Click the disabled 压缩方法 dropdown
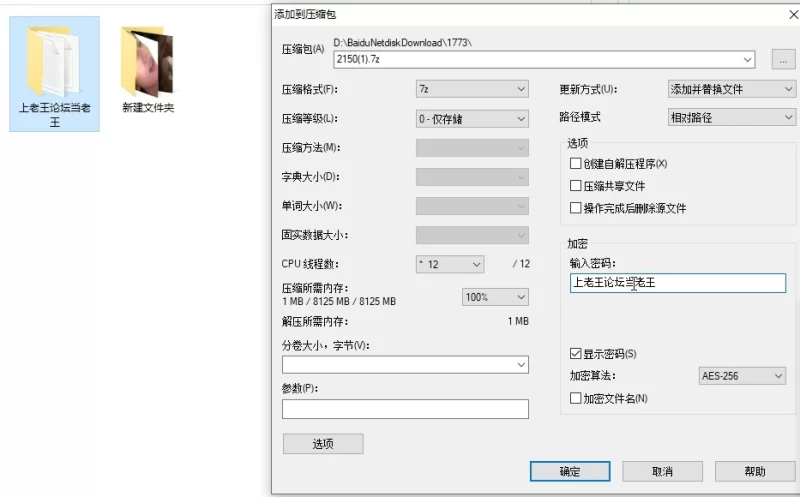 coord(472,148)
